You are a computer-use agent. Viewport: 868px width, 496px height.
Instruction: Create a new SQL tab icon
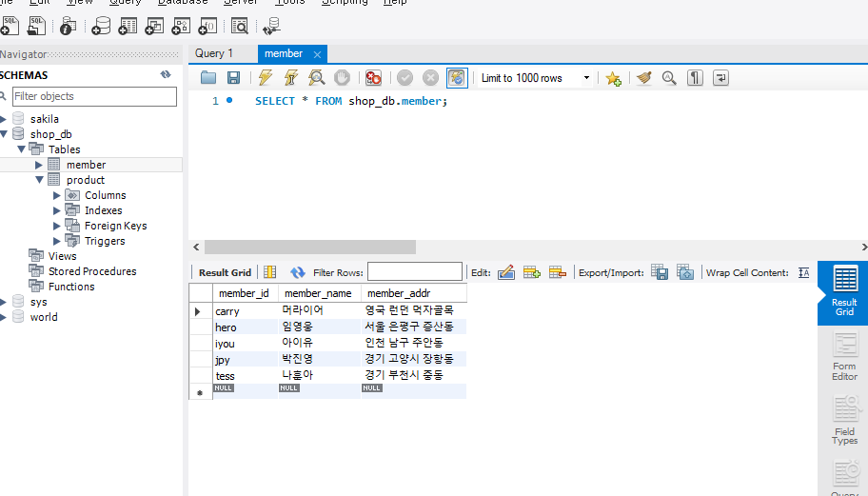point(10,26)
